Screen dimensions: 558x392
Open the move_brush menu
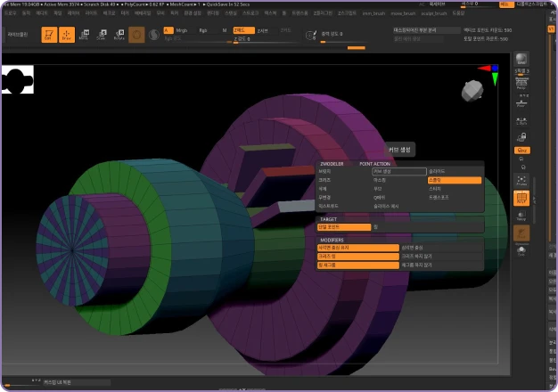point(403,13)
